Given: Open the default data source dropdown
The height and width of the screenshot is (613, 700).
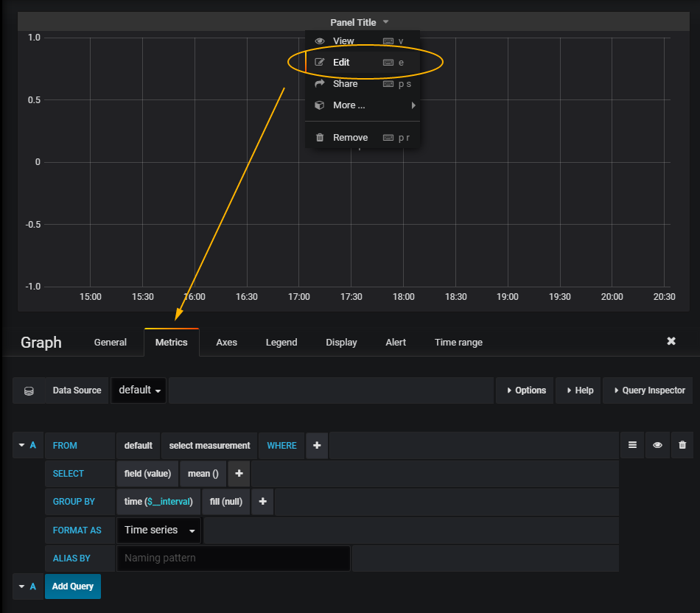Looking at the screenshot, I should pyautogui.click(x=139, y=390).
